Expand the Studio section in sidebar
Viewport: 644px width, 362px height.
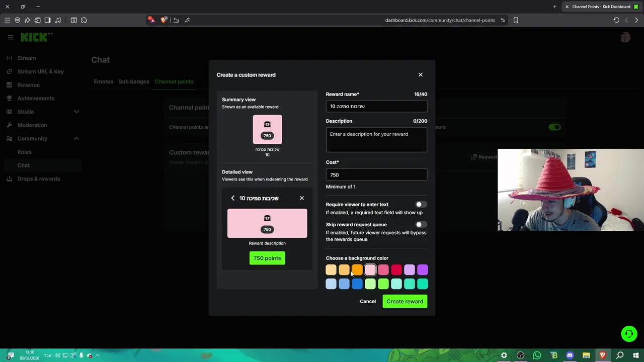(x=76, y=112)
